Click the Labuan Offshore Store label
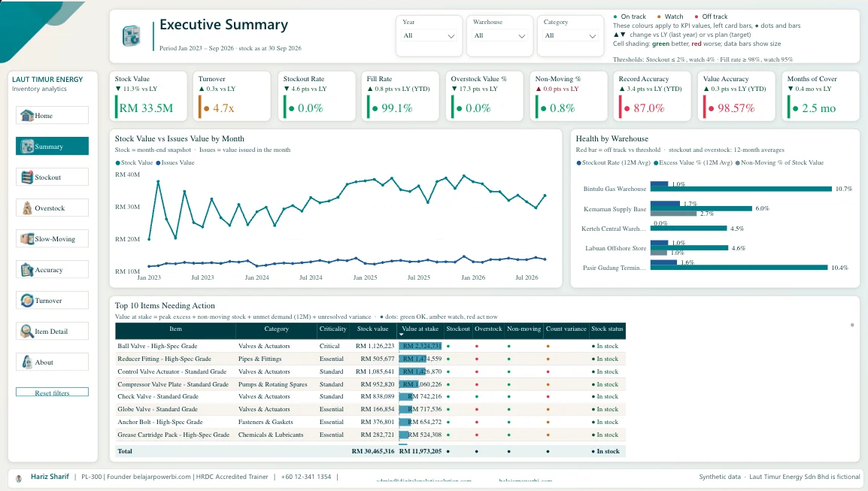 pos(615,248)
